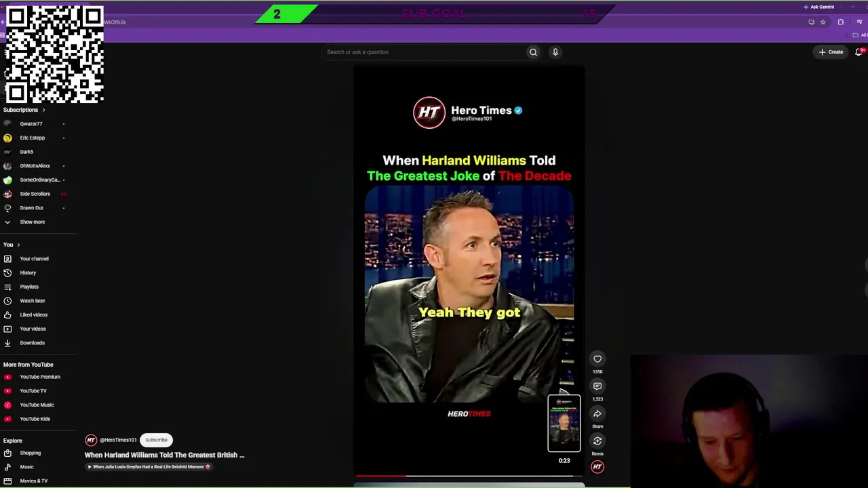868x488 pixels.
Task: Select the next Short preview thumbnail
Action: [564, 424]
